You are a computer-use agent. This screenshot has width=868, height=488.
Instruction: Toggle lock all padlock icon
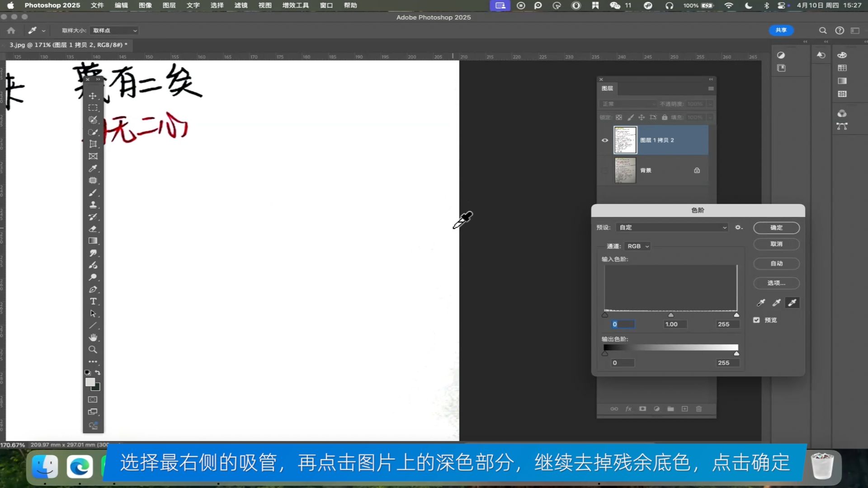(x=665, y=117)
